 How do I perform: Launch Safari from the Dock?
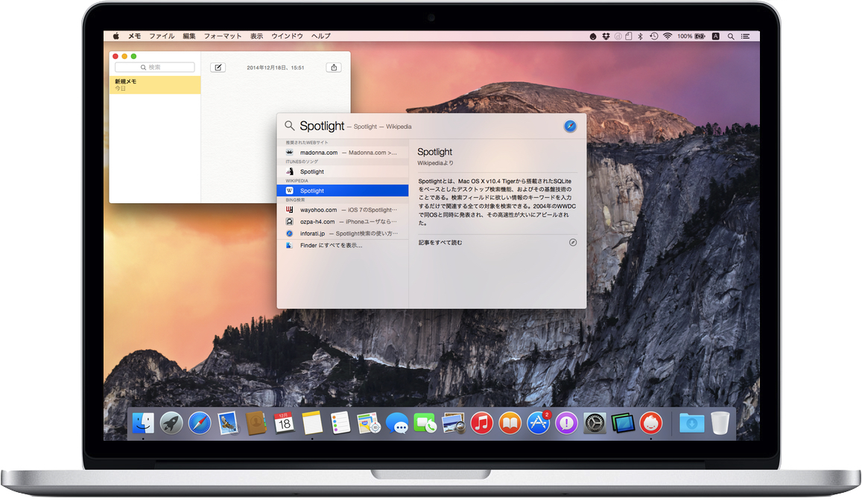(x=200, y=423)
